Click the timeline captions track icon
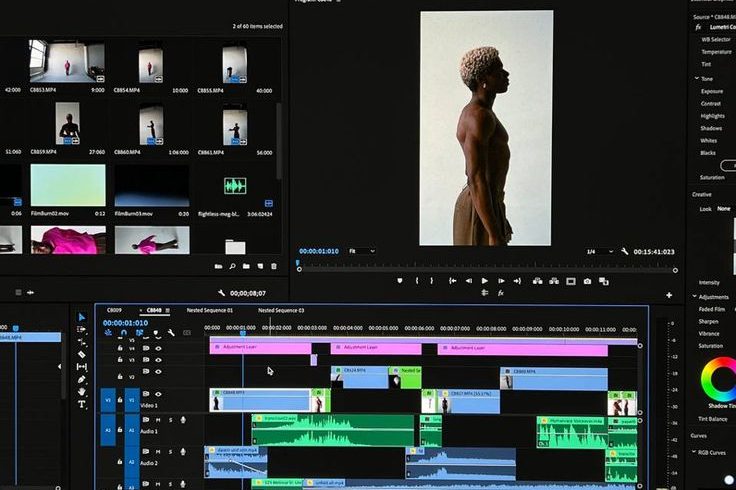Screen dimensions: 736x490 (x=187, y=333)
